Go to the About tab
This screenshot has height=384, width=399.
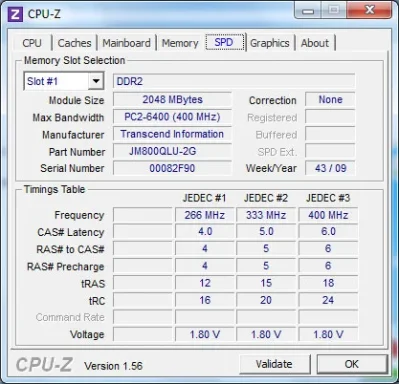[x=315, y=43]
